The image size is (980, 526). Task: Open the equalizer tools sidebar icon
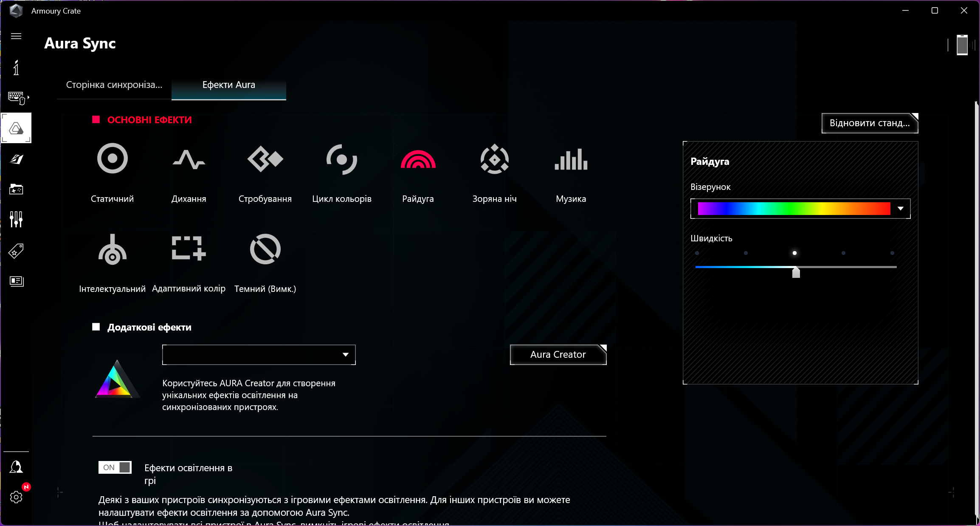[x=16, y=219]
